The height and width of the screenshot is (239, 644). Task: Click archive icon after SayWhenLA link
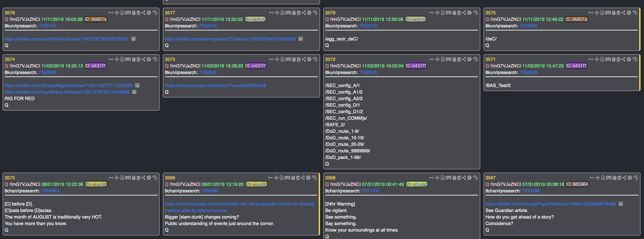134,92
